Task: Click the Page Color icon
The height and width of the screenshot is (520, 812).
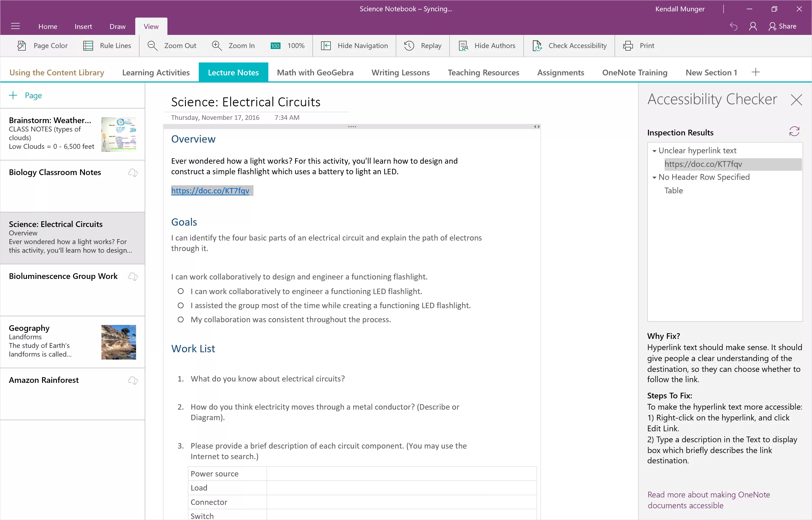Action: pyautogui.click(x=22, y=45)
